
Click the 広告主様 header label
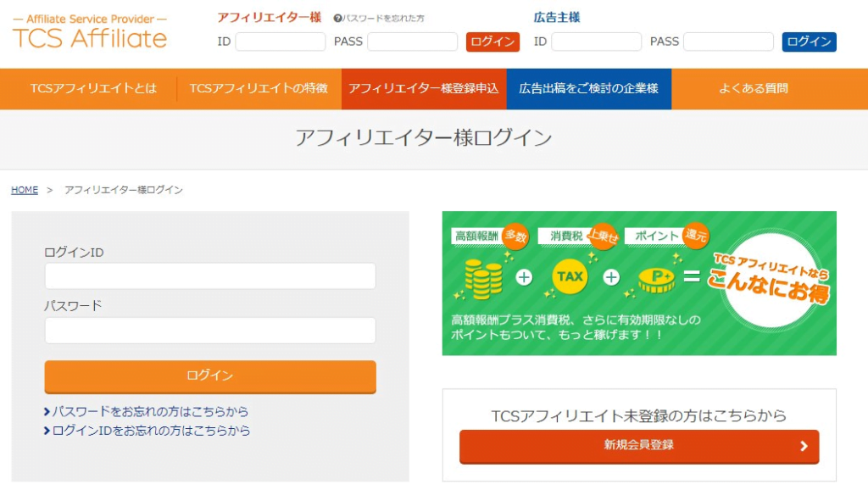[557, 18]
